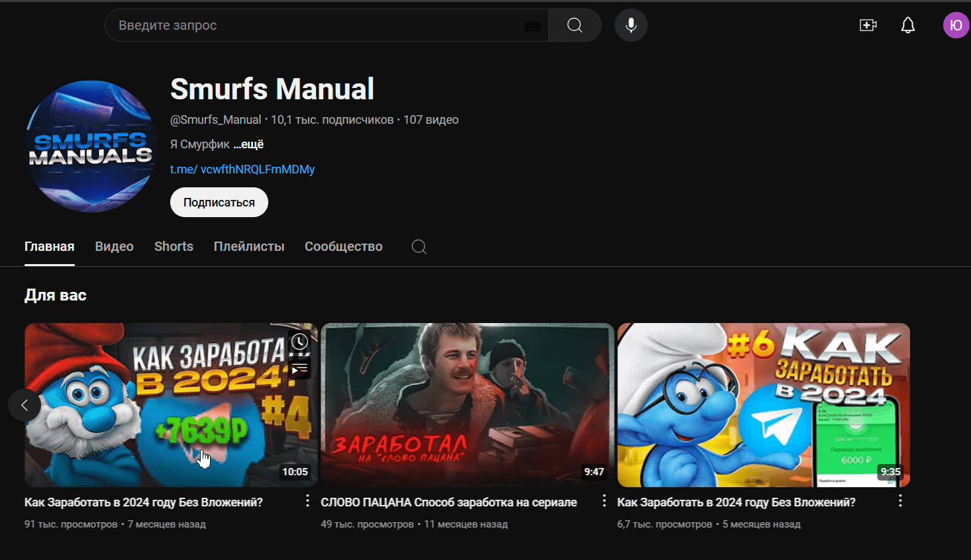Search within channel using magnifier icon
Viewport: 971px width, 560px height.
point(419,247)
